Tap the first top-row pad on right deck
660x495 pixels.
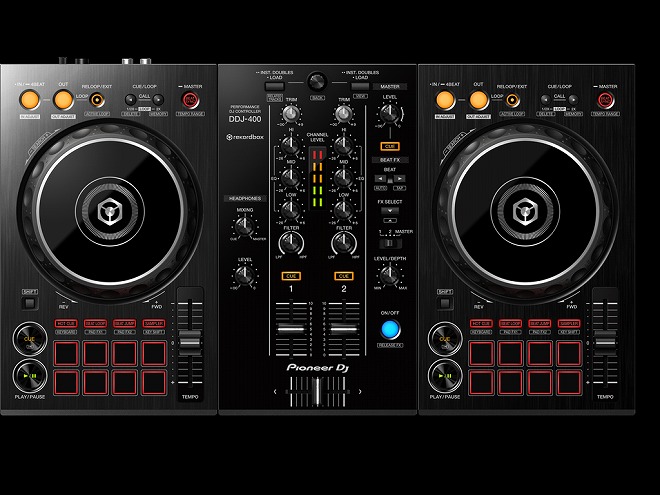click(x=481, y=353)
